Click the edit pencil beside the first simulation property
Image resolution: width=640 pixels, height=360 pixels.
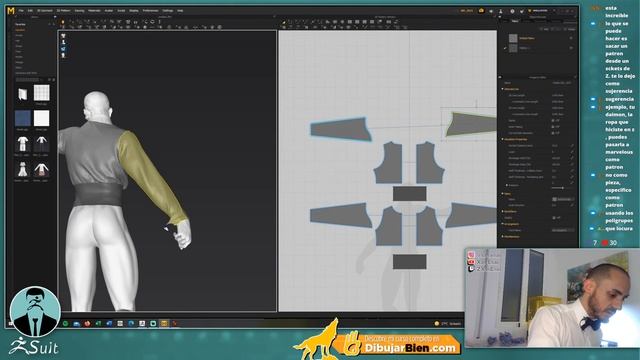pyautogui.click(x=571, y=146)
